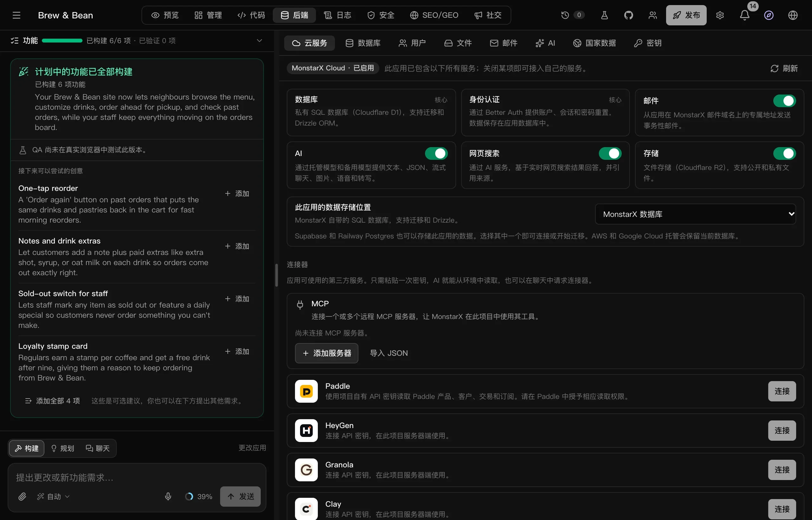
Task: Toggle the AI service switch
Action: tap(436, 153)
